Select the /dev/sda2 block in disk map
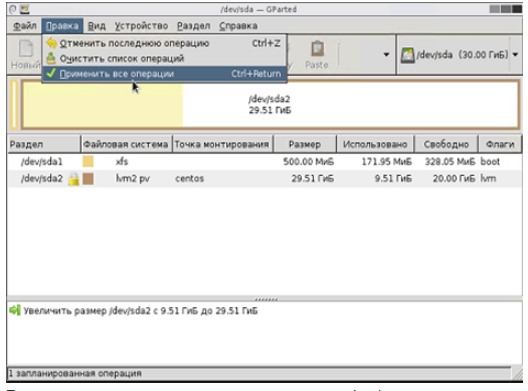The width and height of the screenshot is (528, 391). (x=270, y=104)
